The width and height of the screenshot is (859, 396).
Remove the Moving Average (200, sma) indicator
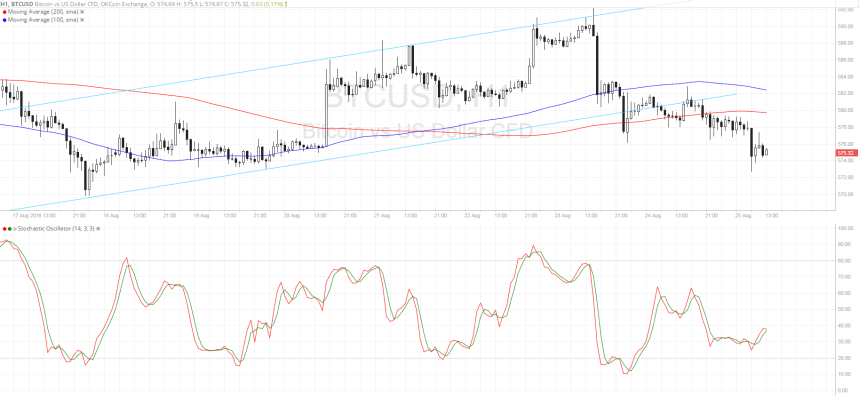82,12
